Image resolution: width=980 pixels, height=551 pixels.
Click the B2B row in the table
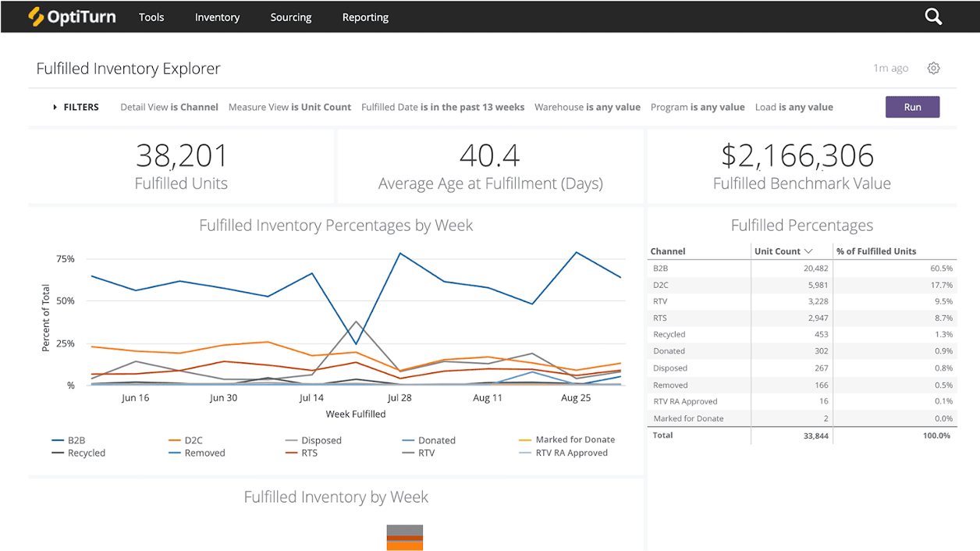tap(802, 268)
